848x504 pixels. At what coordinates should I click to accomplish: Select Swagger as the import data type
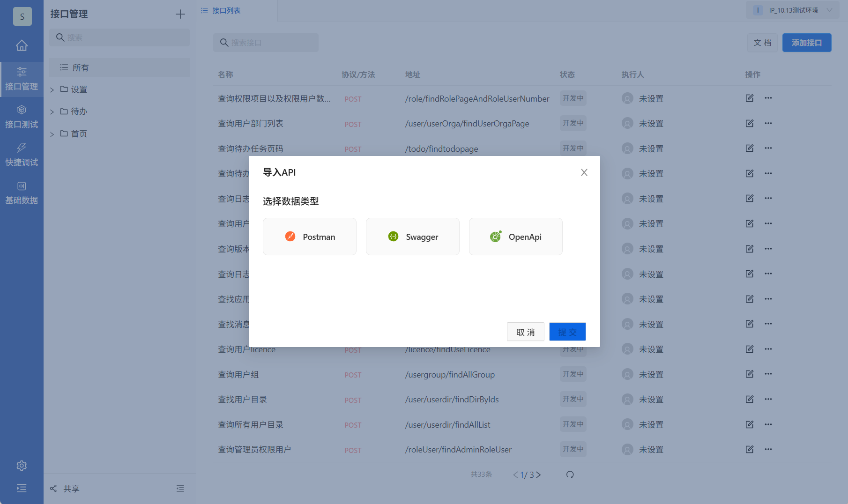click(x=412, y=237)
